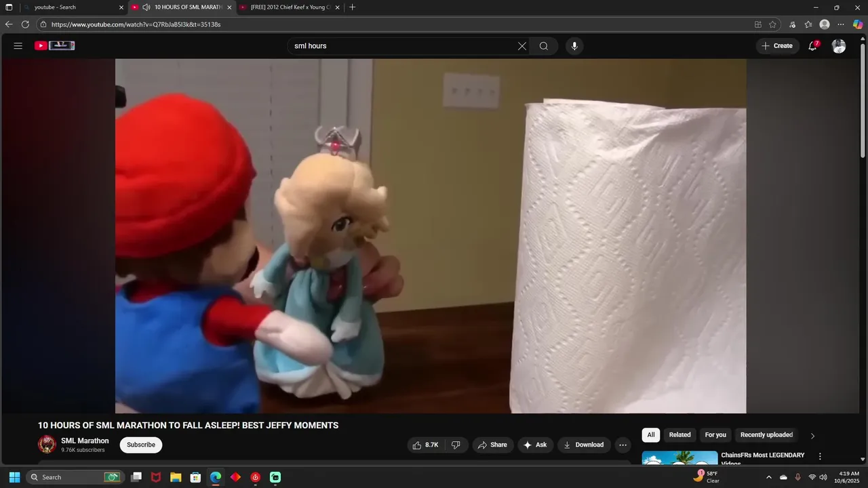
Task: Launch Copilot from Edge toolbar
Action: (858, 24)
